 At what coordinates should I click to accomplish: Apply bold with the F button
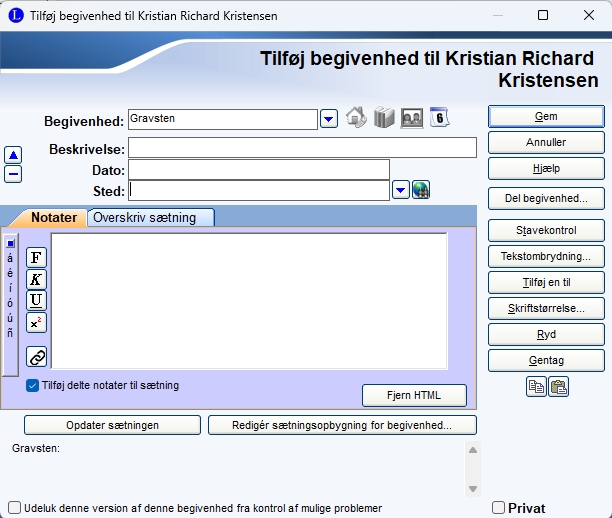pyautogui.click(x=37, y=258)
